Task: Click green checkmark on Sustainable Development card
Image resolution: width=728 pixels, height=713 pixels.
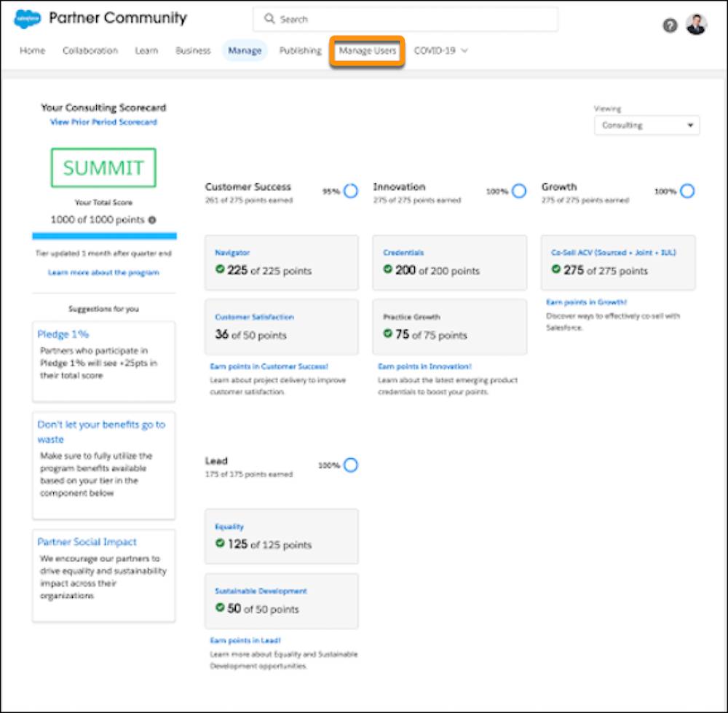Action: coord(220,607)
